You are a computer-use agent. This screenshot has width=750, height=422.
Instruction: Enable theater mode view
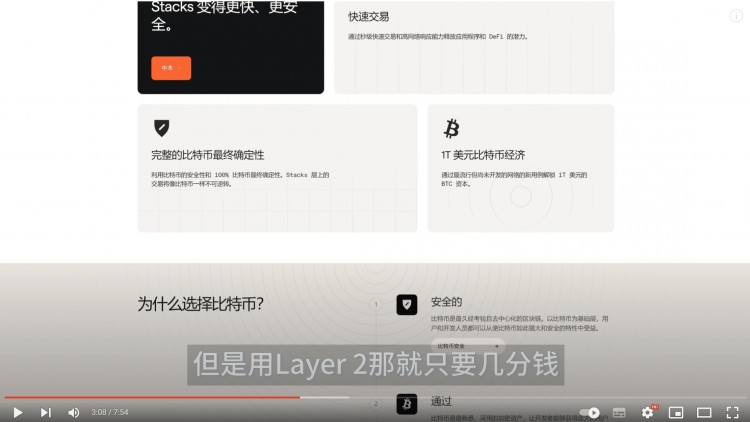point(704,412)
